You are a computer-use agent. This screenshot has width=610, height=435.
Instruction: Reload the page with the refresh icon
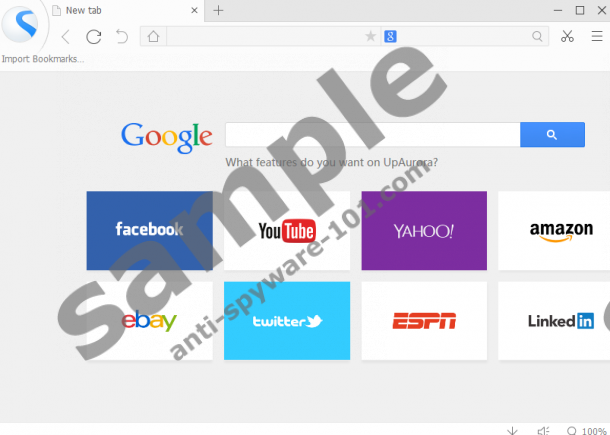point(93,37)
